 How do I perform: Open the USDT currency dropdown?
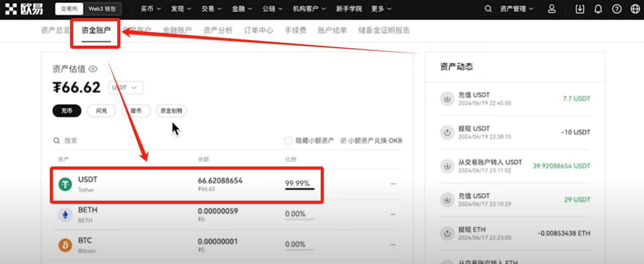126,88
